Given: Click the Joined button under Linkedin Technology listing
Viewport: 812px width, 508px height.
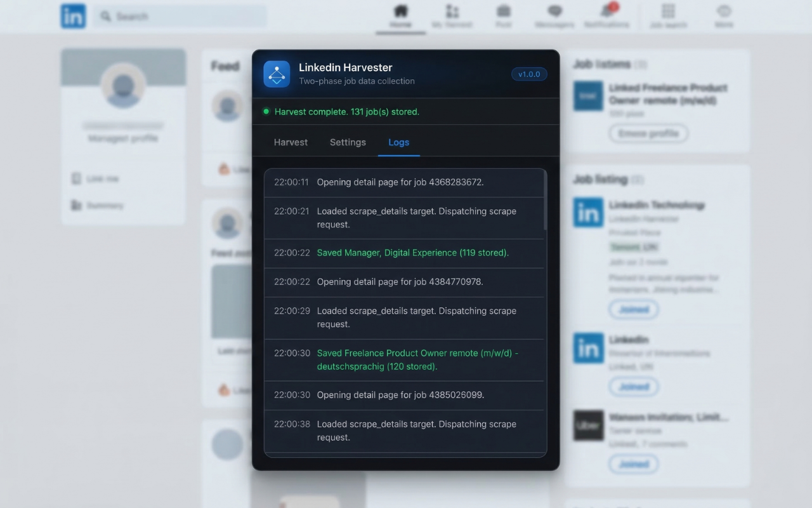Looking at the screenshot, I should coord(634,309).
